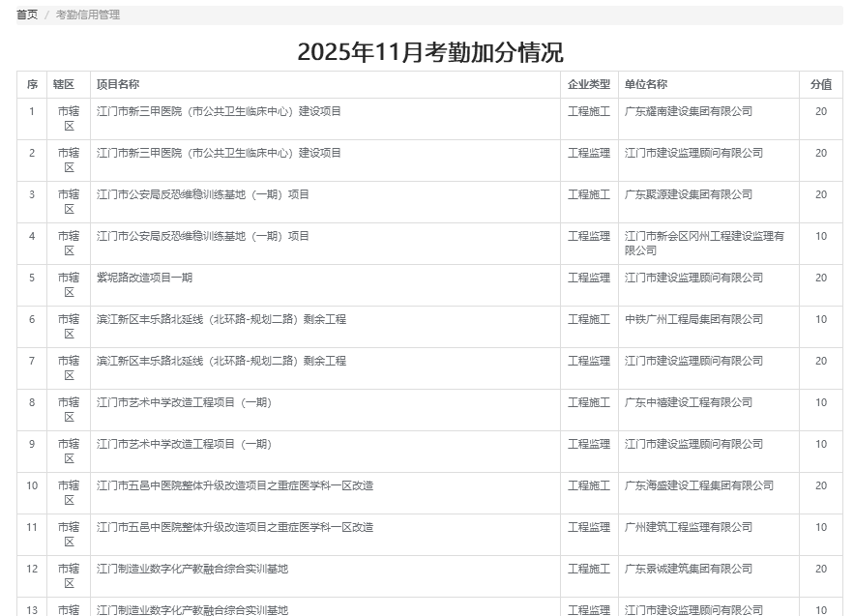Screen dimensions: 854x616
Task: Click the 单位名称 column header
Action: [x=646, y=84]
